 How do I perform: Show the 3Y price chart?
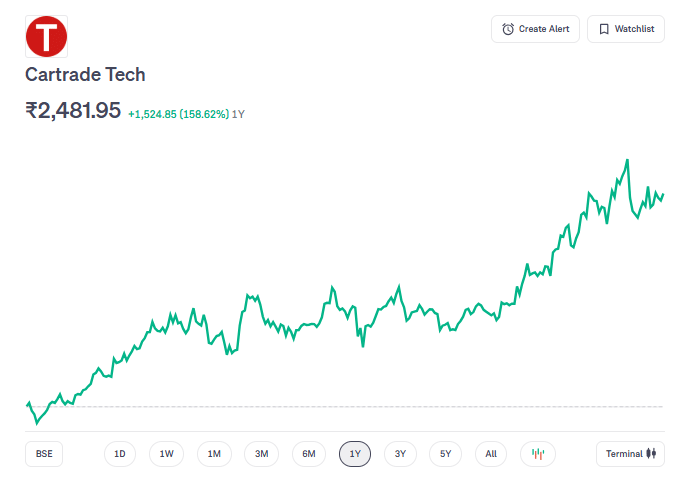click(x=400, y=454)
